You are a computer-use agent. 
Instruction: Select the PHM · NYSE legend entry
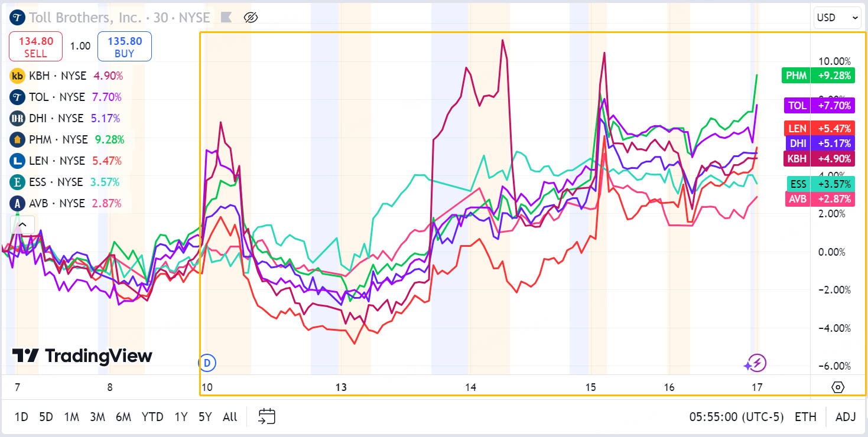click(x=58, y=139)
